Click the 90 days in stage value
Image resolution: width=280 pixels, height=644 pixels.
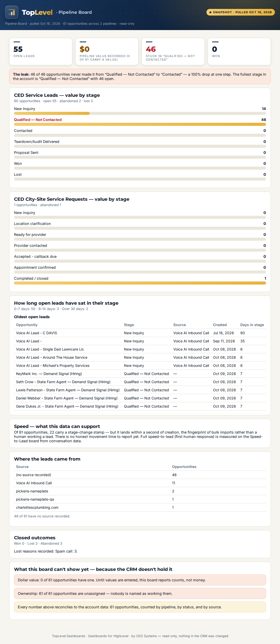[x=243, y=333]
